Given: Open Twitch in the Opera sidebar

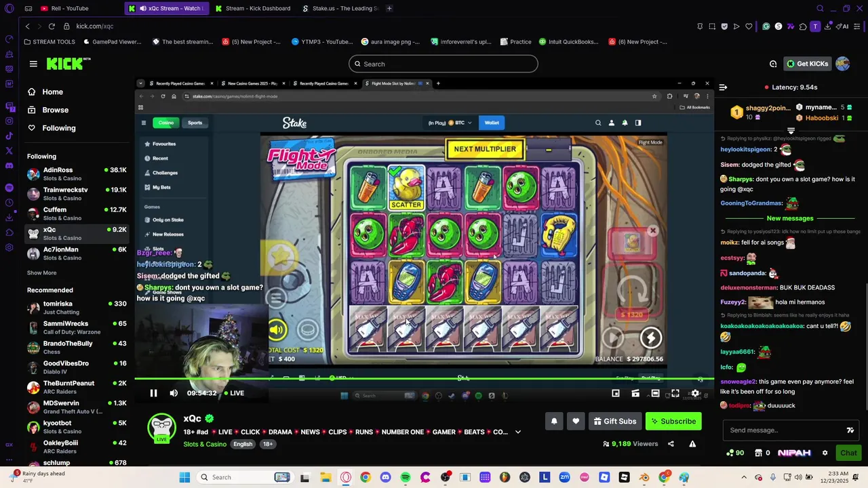Looking at the screenshot, I should click(x=9, y=107).
